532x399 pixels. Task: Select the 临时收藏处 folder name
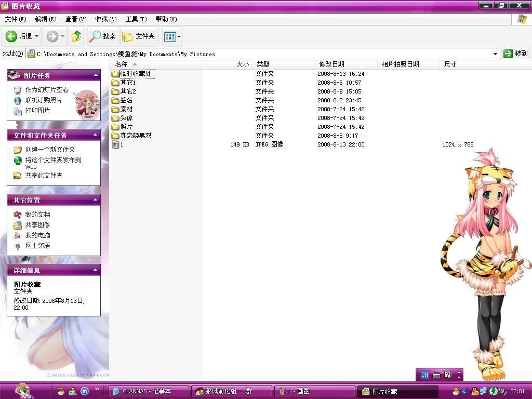pos(136,74)
